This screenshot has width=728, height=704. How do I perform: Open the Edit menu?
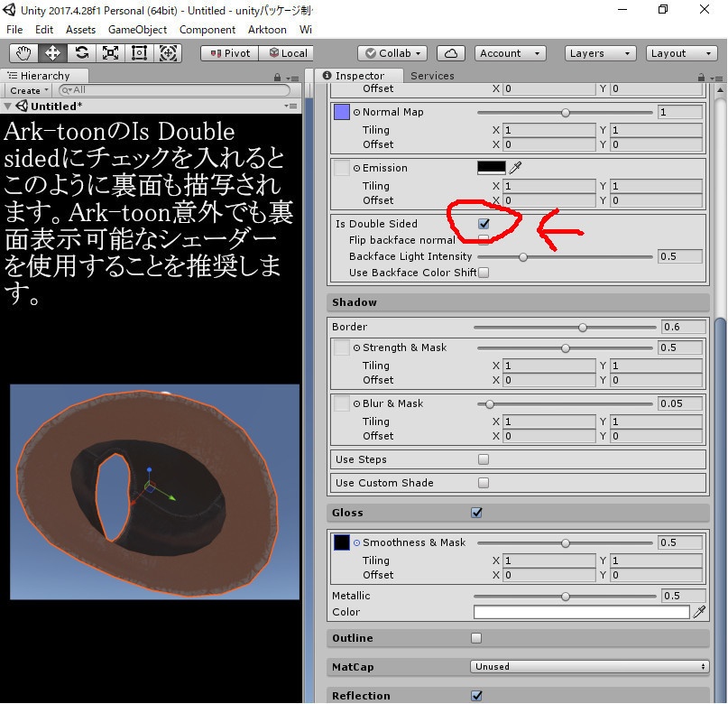pos(44,30)
